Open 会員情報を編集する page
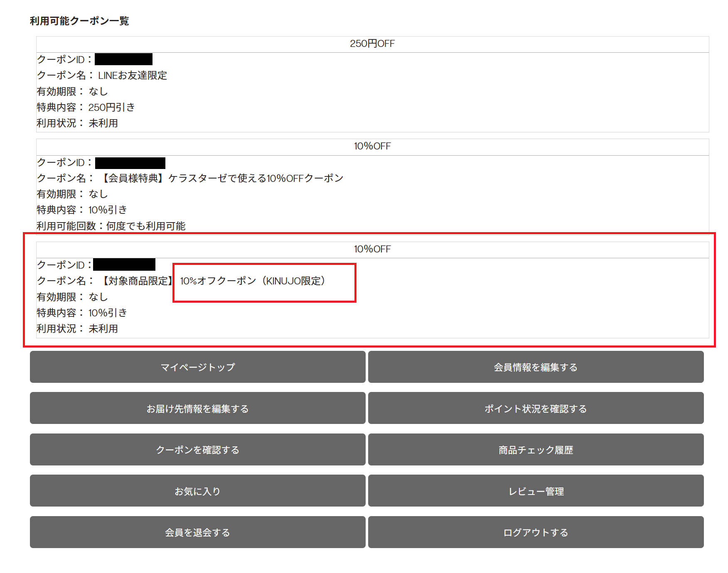728x573 pixels. point(536,367)
